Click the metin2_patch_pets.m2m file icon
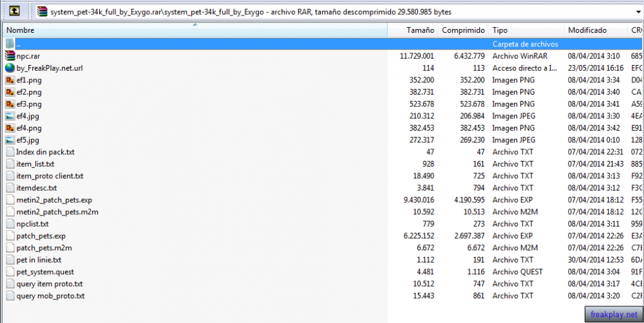Viewport: 644px width, 323px height. 10,212
